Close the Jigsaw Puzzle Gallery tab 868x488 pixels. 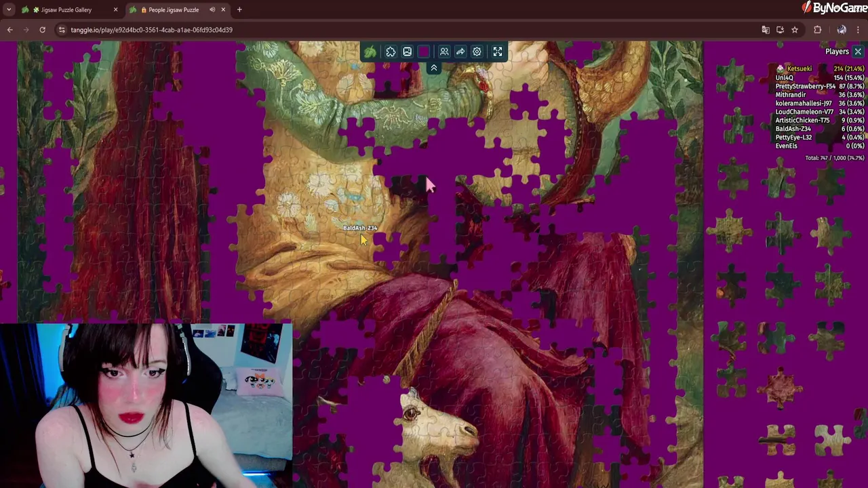click(x=115, y=9)
